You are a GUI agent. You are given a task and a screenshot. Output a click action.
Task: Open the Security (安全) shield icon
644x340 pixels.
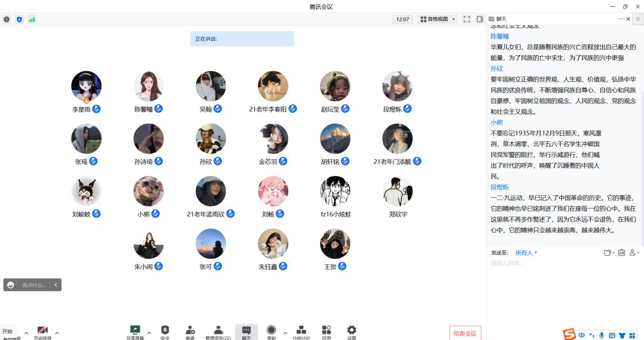coord(165,330)
